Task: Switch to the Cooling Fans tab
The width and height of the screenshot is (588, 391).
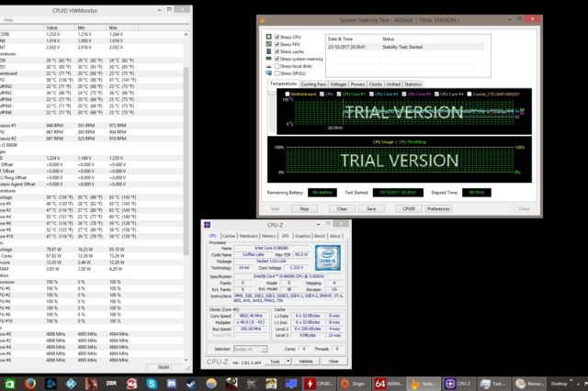Action: (313, 84)
